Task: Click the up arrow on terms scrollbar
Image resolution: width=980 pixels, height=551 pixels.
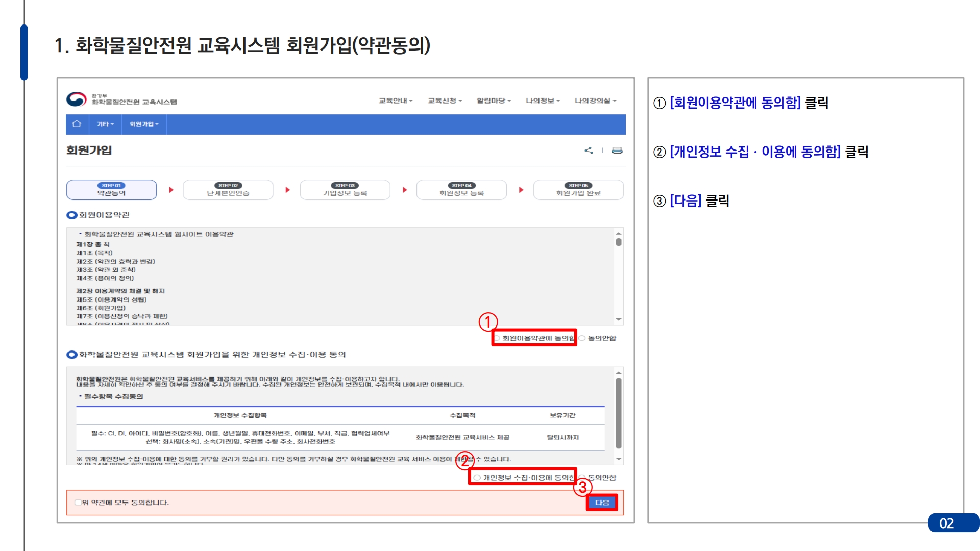Action: point(619,233)
